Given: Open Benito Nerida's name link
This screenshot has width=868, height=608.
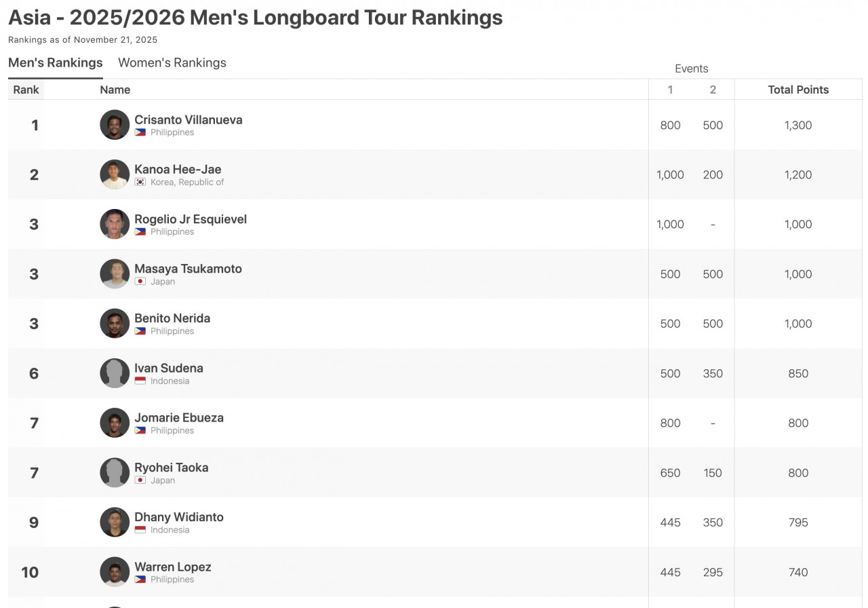Looking at the screenshot, I should click(x=172, y=318).
